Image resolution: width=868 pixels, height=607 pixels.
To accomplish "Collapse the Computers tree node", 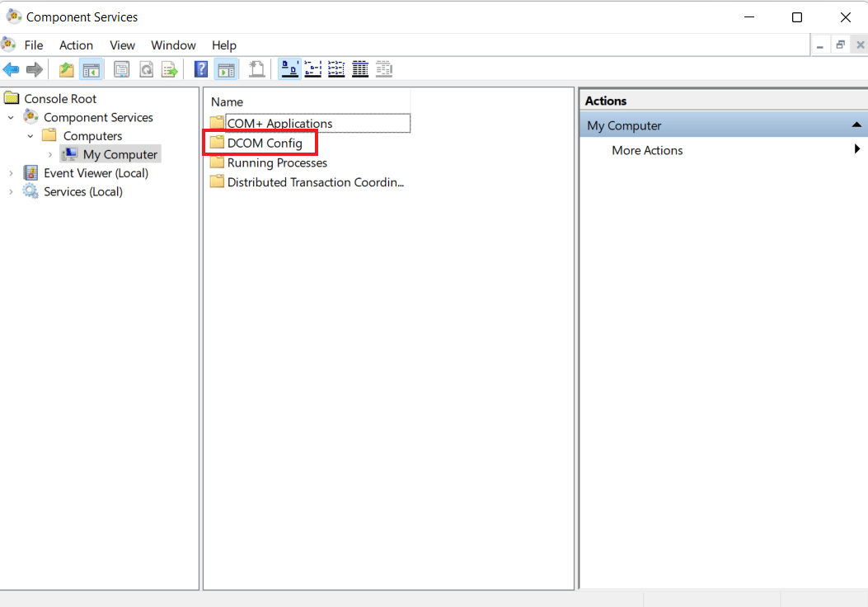I will tap(30, 136).
